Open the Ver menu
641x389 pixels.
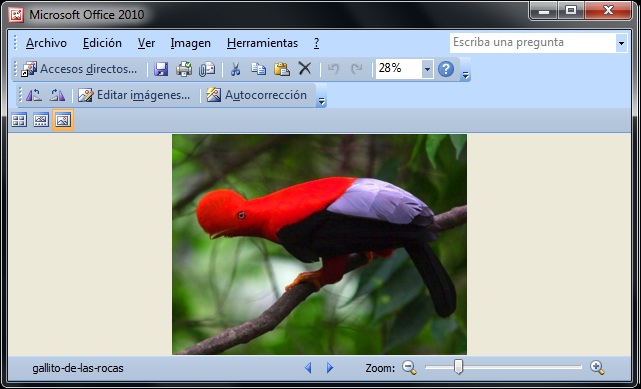click(x=146, y=43)
